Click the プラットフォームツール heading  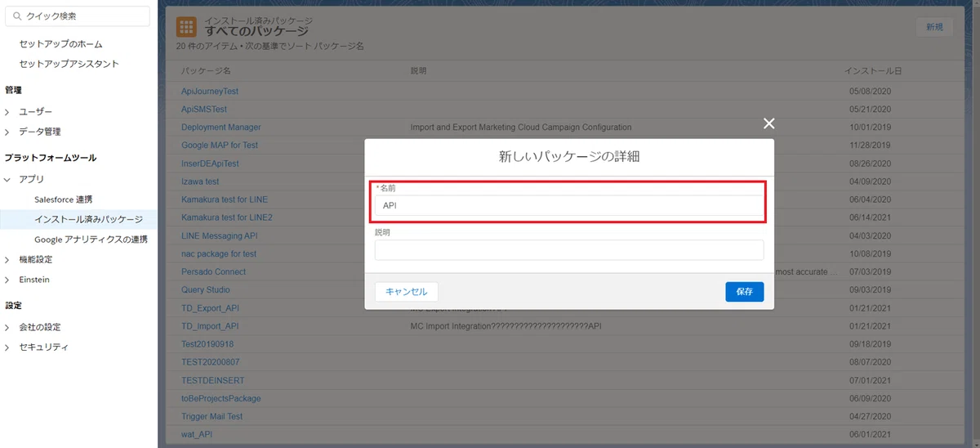[x=51, y=158]
